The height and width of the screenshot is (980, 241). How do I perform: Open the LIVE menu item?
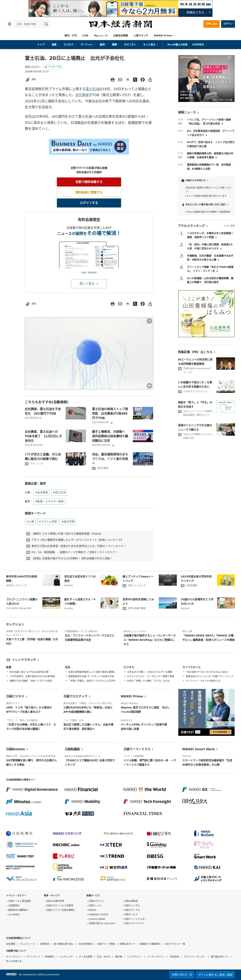click(x=85, y=35)
